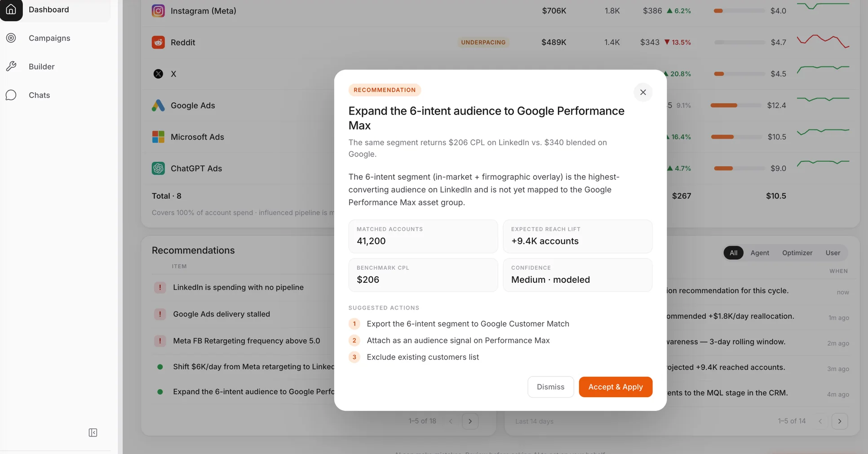Screen dimensions: 868x454
Task: Open the Chats speech bubble icon
Action: pos(11,95)
